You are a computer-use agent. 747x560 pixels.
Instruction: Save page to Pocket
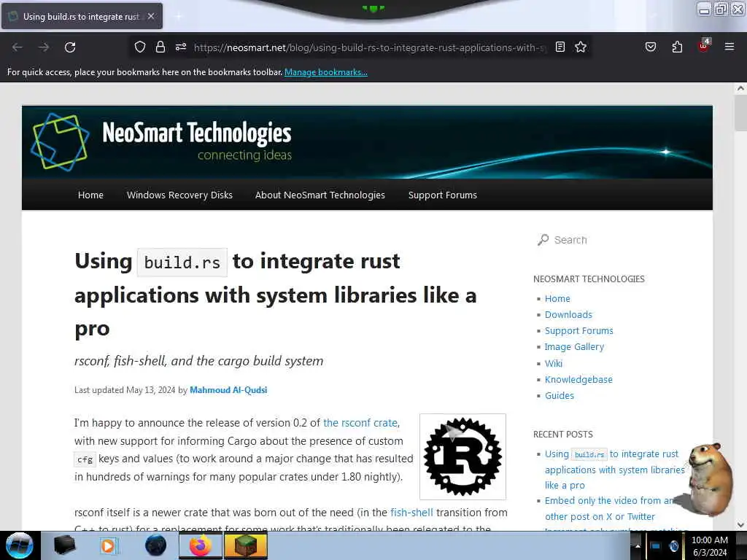pos(650,47)
